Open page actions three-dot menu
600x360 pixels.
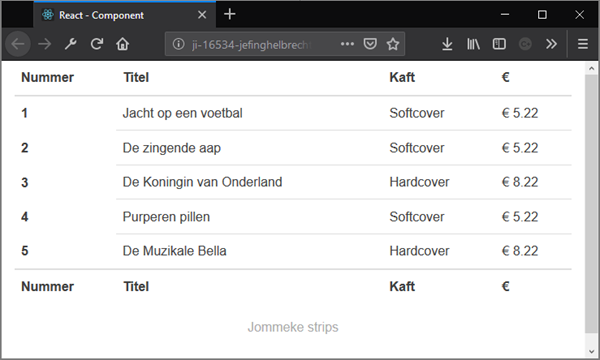click(x=347, y=44)
